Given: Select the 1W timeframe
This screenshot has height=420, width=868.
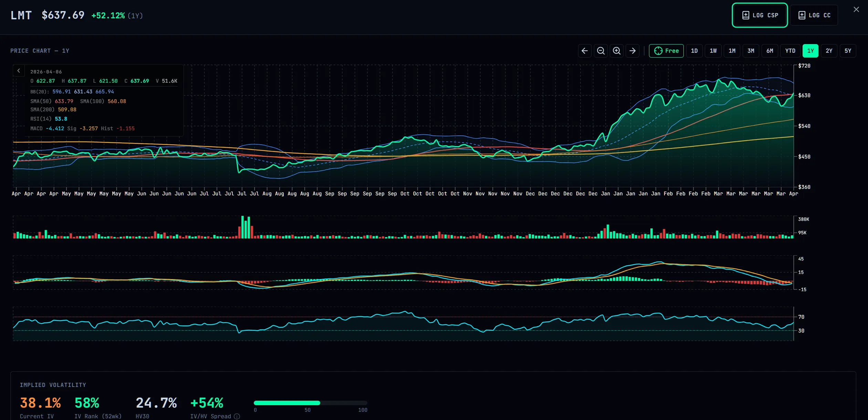Looking at the screenshot, I should click(713, 51).
